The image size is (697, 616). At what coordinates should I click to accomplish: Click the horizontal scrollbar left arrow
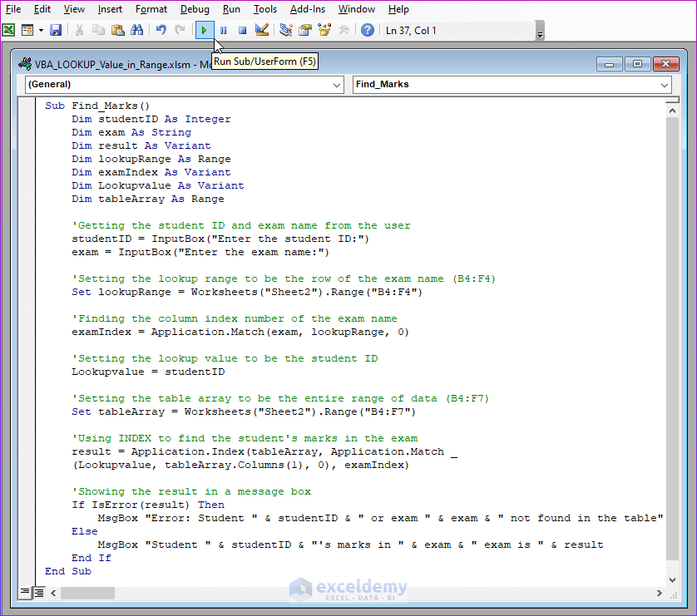53,593
